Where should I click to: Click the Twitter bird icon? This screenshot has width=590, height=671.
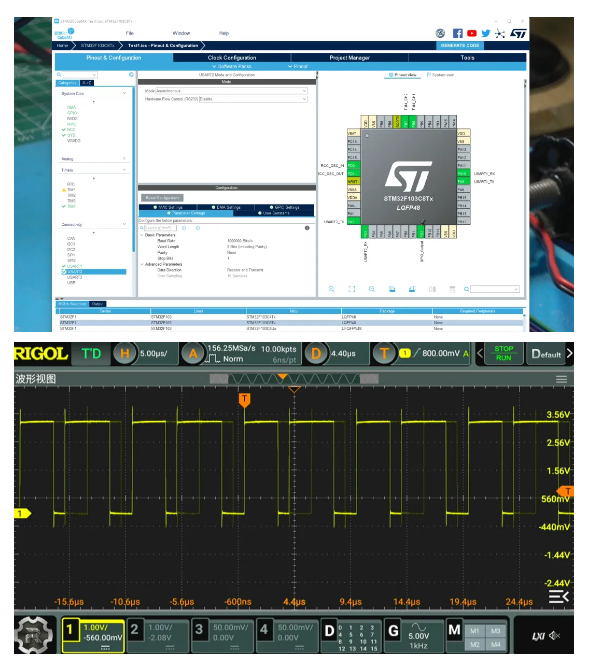click(486, 33)
